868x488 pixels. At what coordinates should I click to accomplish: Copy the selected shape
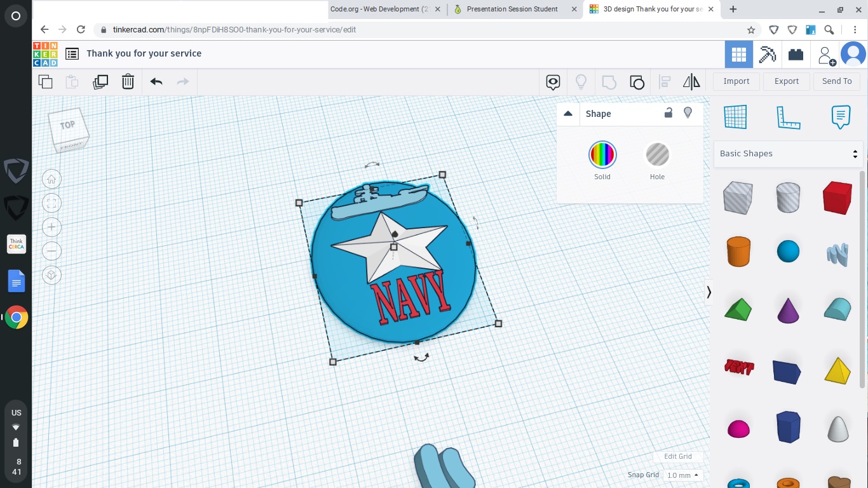(x=45, y=81)
